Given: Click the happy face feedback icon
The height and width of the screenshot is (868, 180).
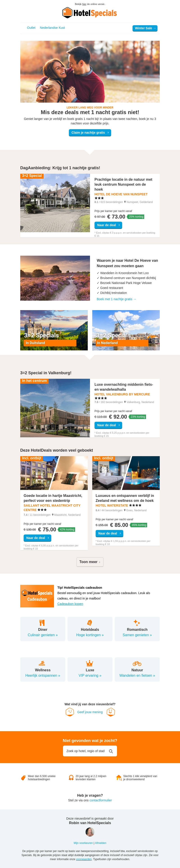Looking at the screenshot, I should (x=111, y=712).
